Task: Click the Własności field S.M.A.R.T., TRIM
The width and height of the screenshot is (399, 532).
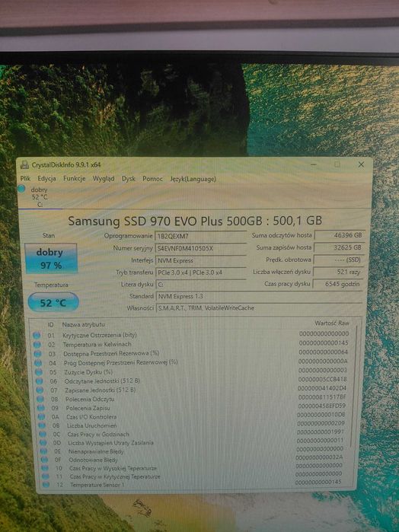Action: point(259,308)
